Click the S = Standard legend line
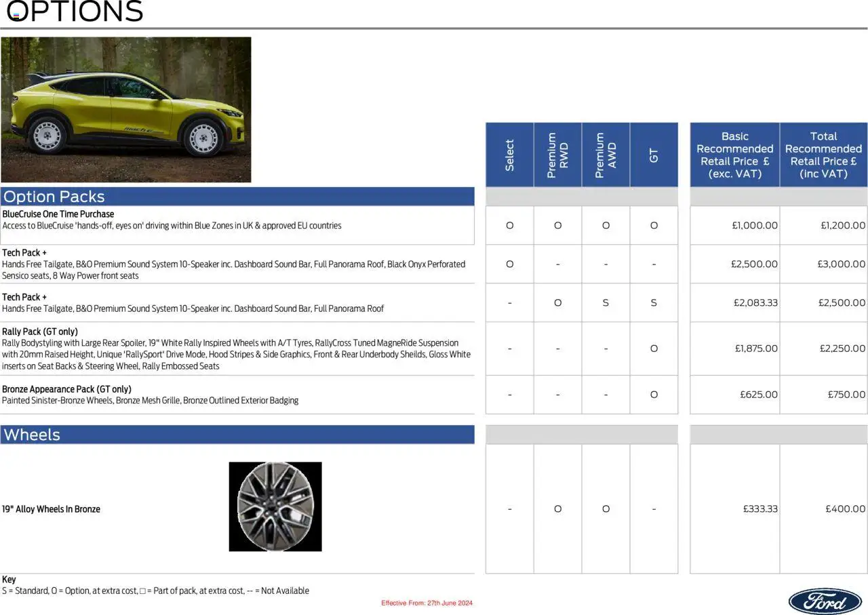 [x=155, y=591]
